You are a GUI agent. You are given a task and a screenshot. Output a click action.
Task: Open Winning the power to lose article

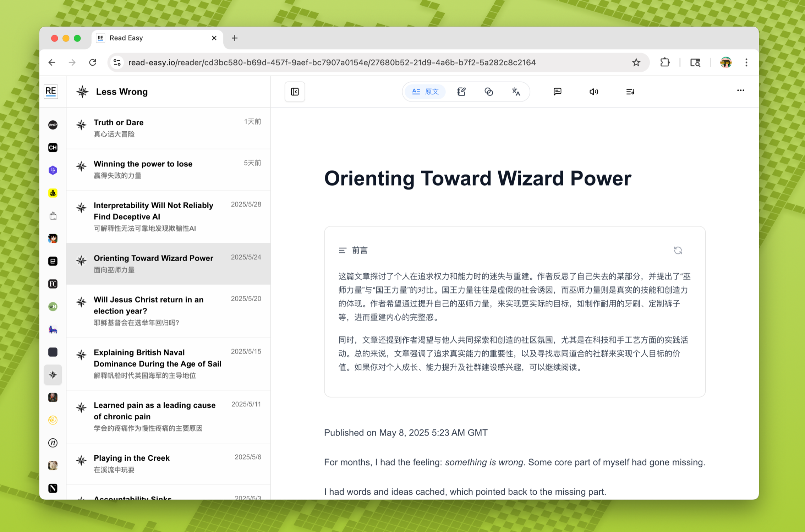click(169, 170)
